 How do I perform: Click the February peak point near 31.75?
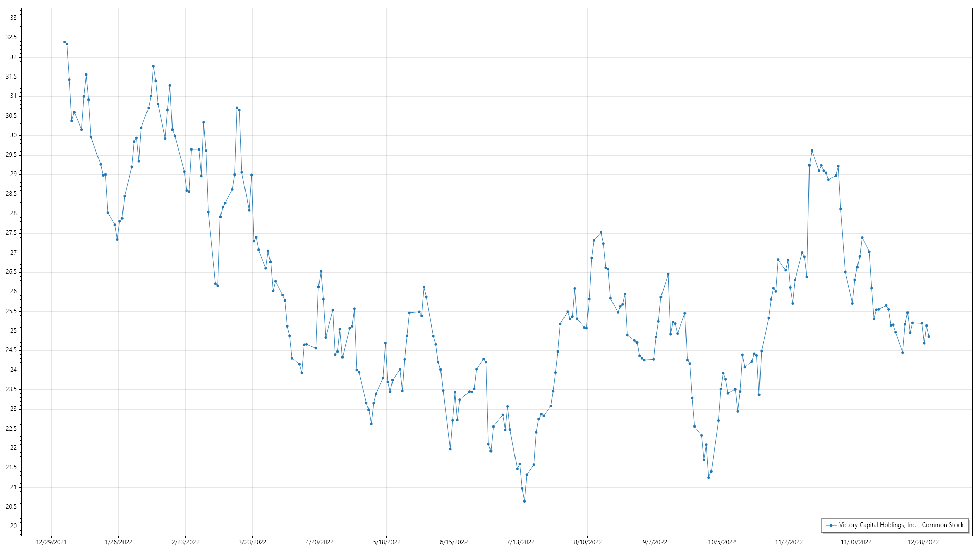(x=153, y=66)
